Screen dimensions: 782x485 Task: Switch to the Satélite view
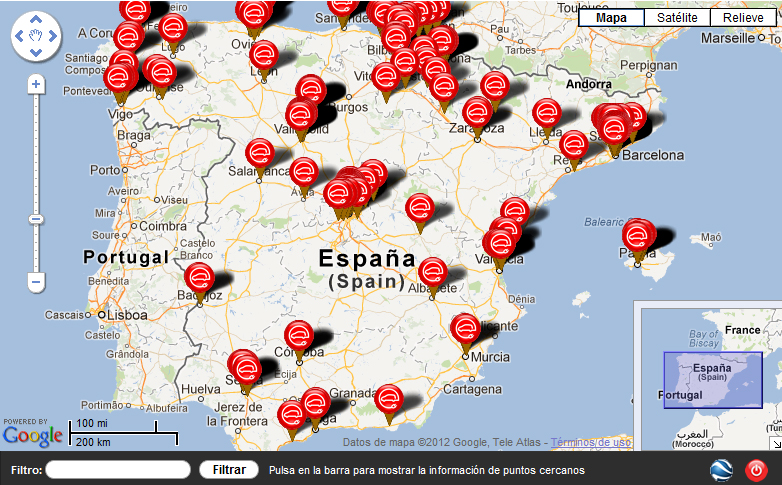pyautogui.click(x=677, y=18)
